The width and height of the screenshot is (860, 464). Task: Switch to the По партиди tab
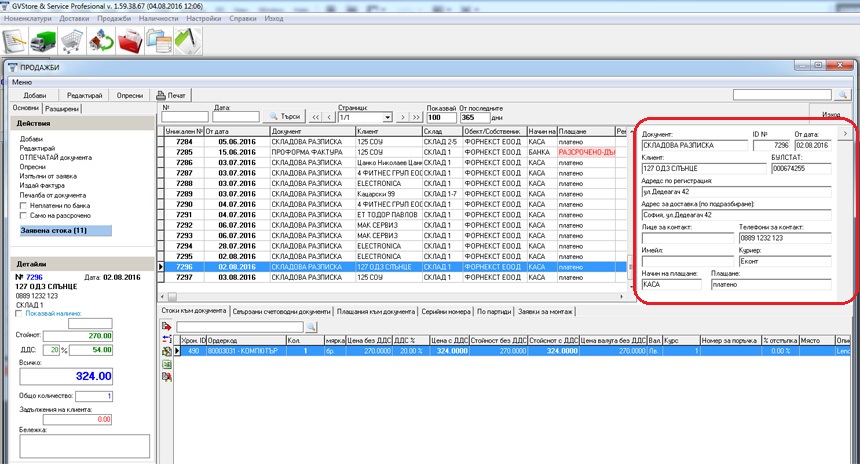tap(494, 312)
